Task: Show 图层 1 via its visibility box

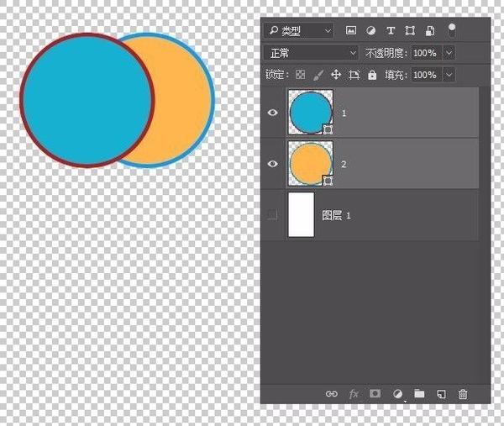Action: click(x=272, y=215)
